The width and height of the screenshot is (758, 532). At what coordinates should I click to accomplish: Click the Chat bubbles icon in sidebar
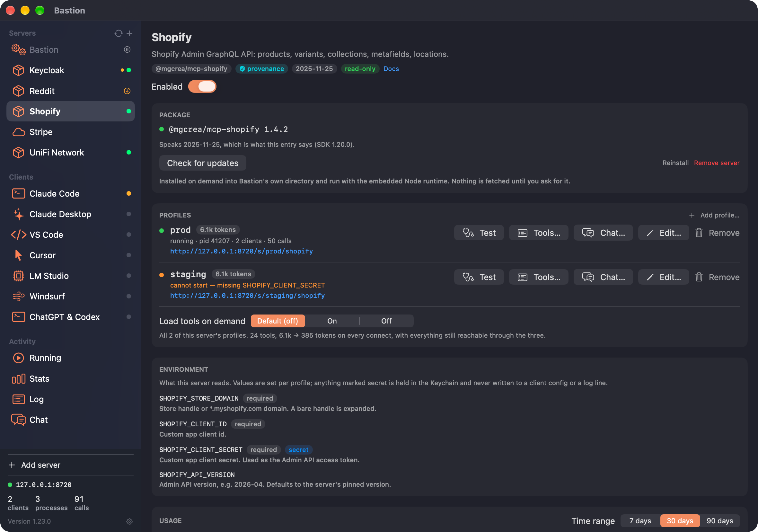(19, 420)
